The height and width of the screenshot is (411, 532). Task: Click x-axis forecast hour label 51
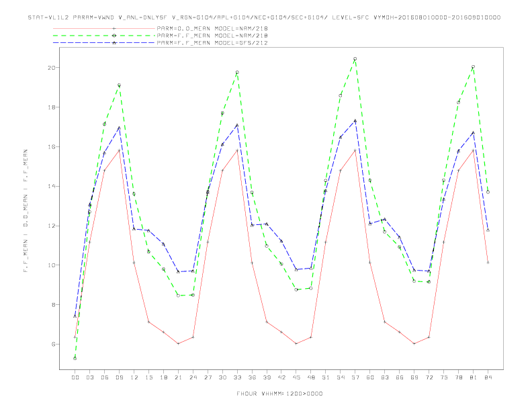point(326,377)
